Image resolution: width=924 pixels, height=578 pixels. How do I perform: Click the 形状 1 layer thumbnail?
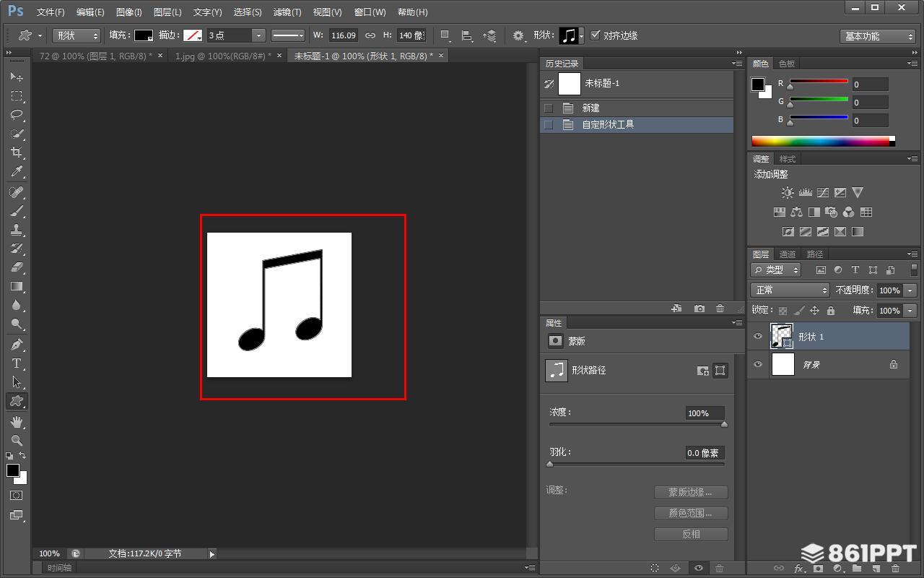(783, 336)
